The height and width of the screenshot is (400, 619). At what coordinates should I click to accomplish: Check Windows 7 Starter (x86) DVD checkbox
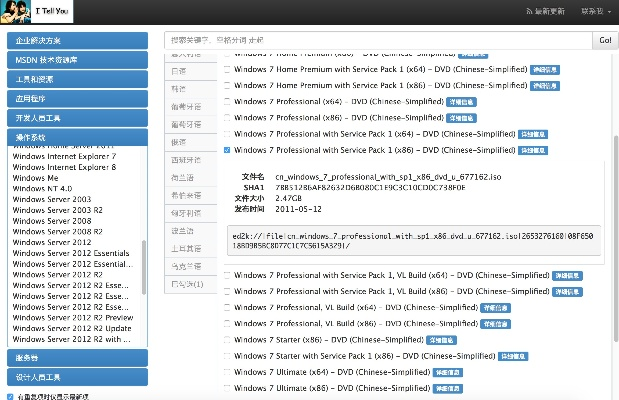point(227,339)
